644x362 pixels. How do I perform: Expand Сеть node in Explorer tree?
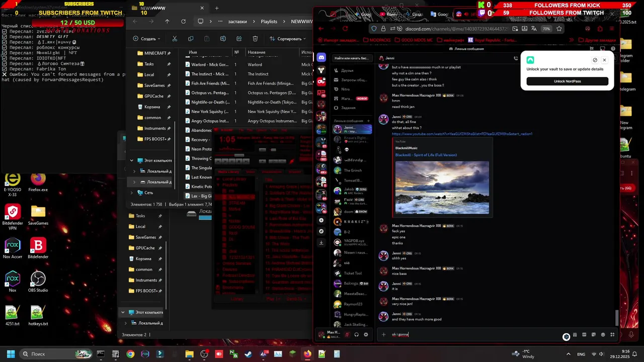(132, 193)
